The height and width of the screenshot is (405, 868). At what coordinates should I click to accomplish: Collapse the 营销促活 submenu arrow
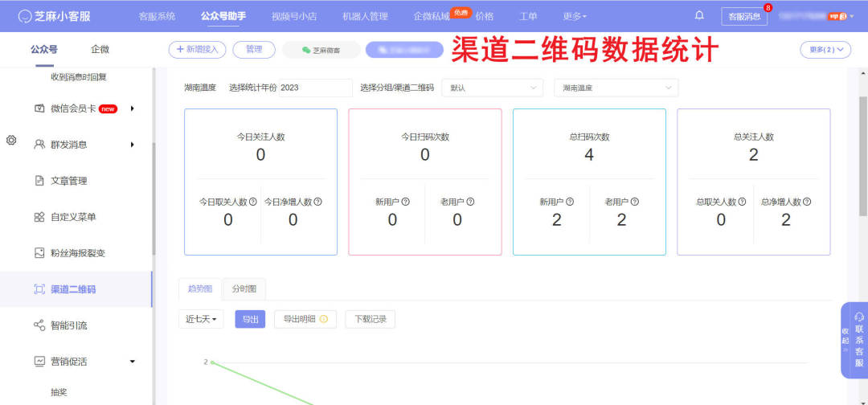[133, 362]
